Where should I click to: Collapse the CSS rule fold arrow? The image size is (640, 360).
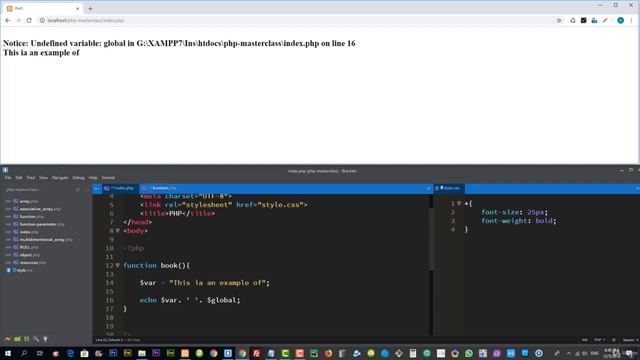point(459,203)
